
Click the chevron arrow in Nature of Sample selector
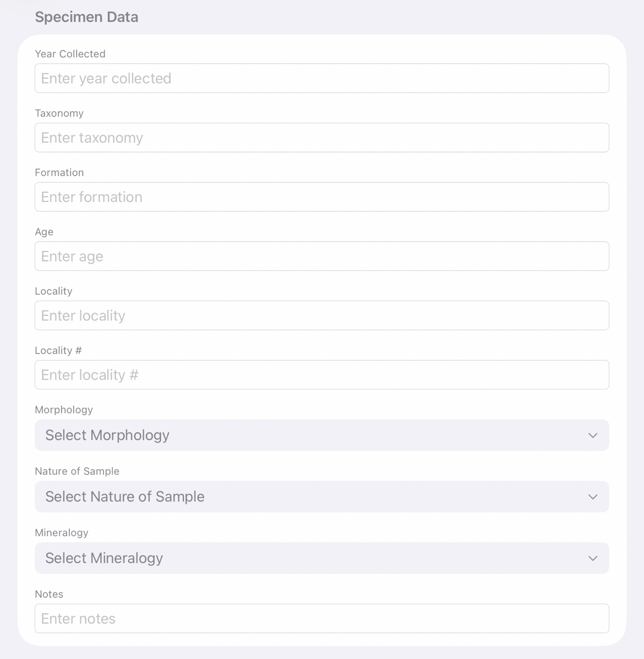pyautogui.click(x=593, y=497)
